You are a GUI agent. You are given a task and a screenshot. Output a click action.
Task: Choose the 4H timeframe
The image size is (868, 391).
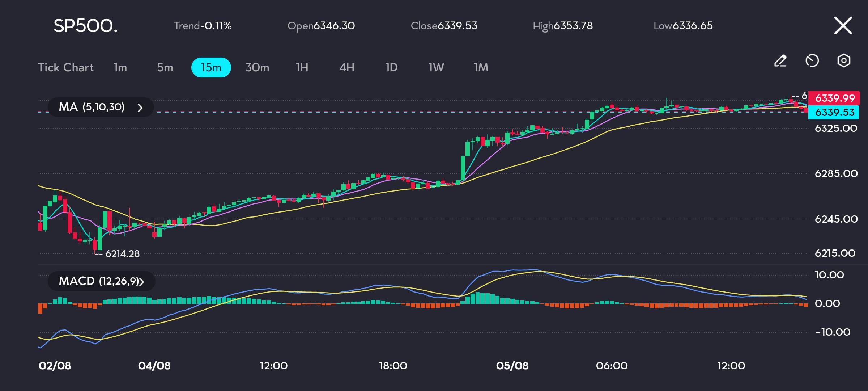(x=346, y=67)
